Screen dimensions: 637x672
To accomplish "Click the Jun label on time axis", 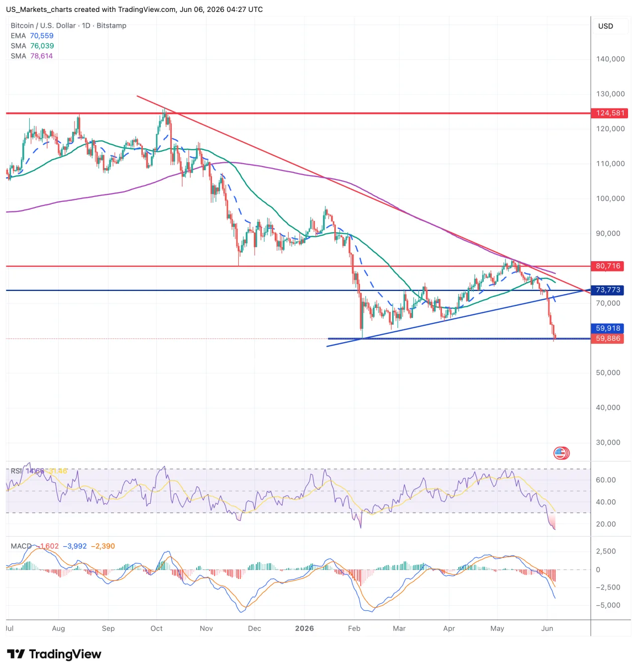I will click(x=547, y=628).
